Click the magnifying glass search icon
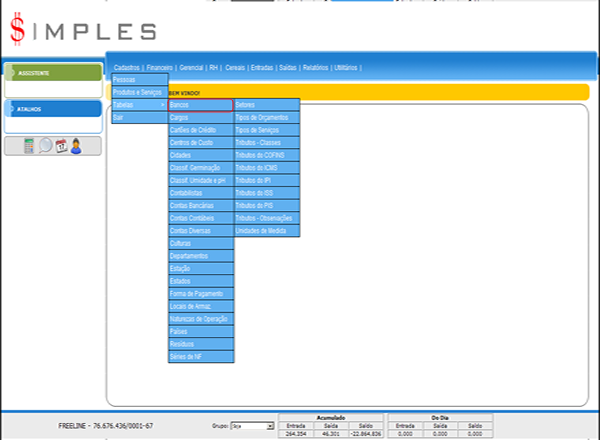 pyautogui.click(x=45, y=146)
